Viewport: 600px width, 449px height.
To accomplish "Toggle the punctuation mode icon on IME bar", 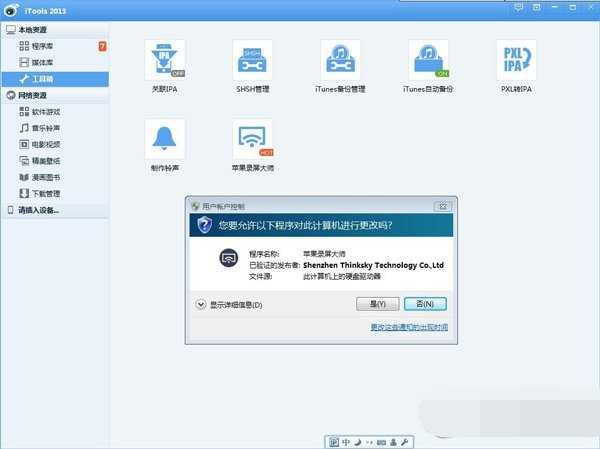I will 369,442.
